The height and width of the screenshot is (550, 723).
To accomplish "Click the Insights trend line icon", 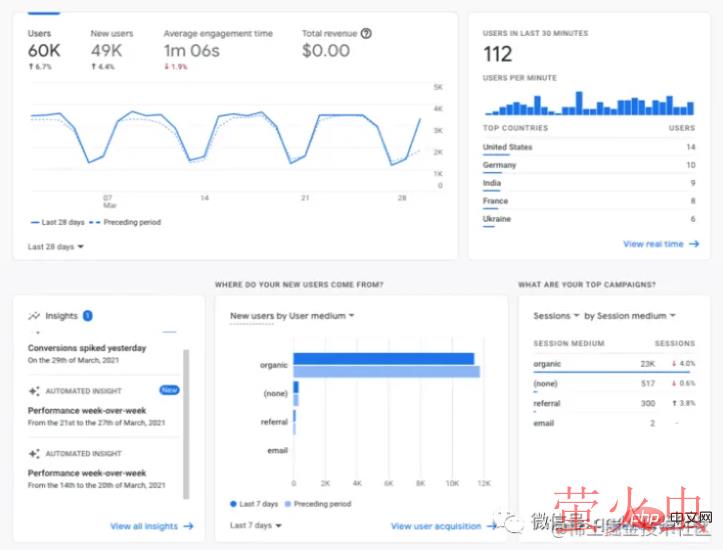I will coord(34,316).
